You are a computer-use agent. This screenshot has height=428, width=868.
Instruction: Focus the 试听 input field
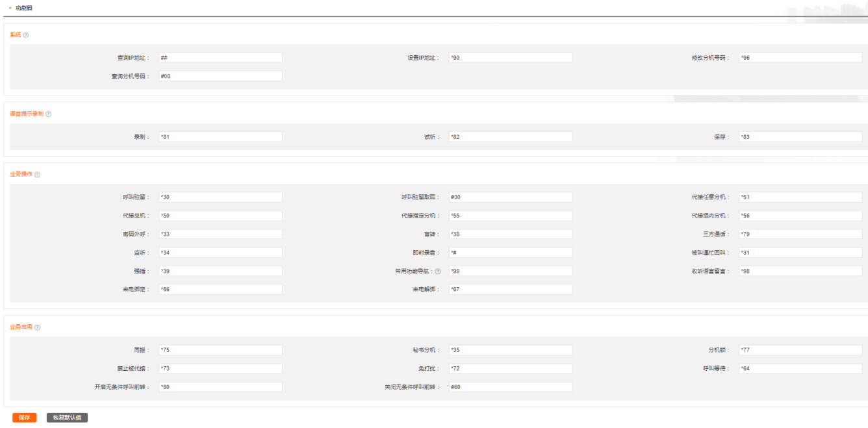point(510,137)
